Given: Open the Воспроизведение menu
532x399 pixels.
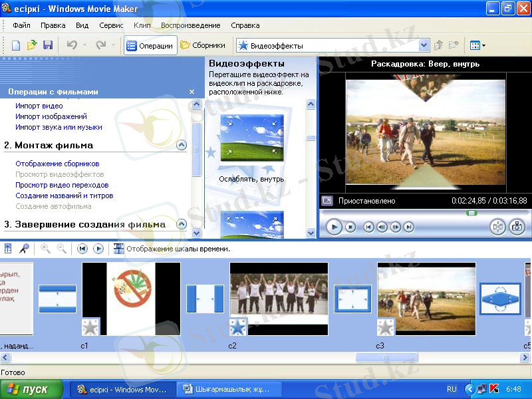Looking at the screenshot, I should (x=190, y=25).
